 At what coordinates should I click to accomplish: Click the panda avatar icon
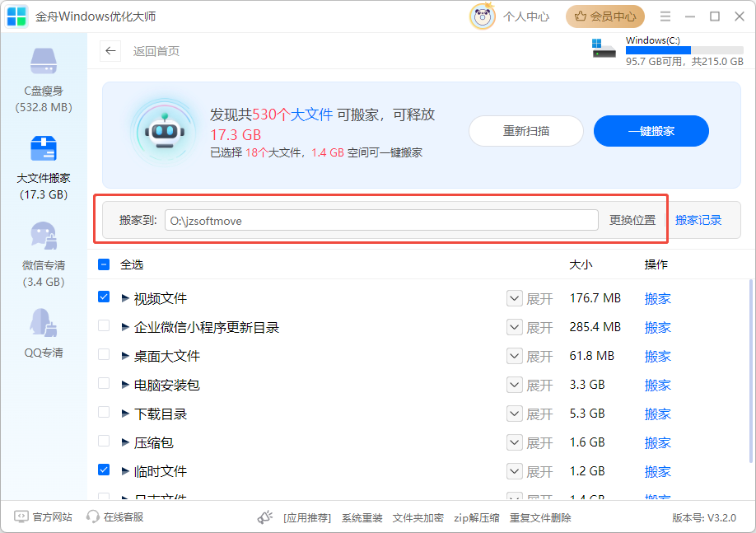(x=482, y=16)
